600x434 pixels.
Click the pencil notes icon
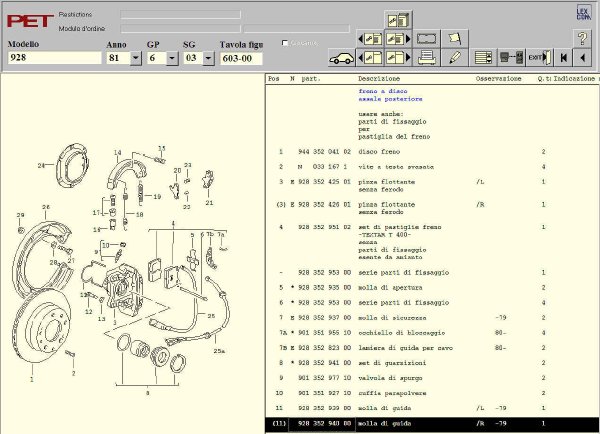pyautogui.click(x=455, y=58)
